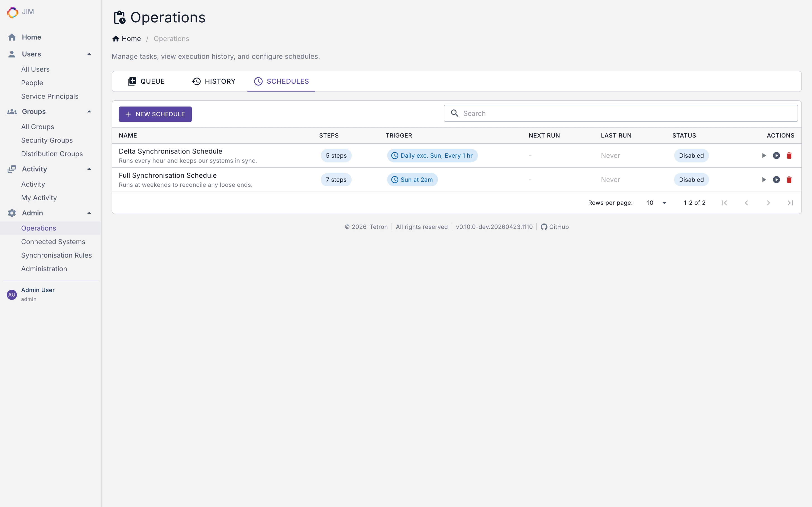Click the JIM logo icon
Image resolution: width=812 pixels, height=507 pixels.
[12, 12]
